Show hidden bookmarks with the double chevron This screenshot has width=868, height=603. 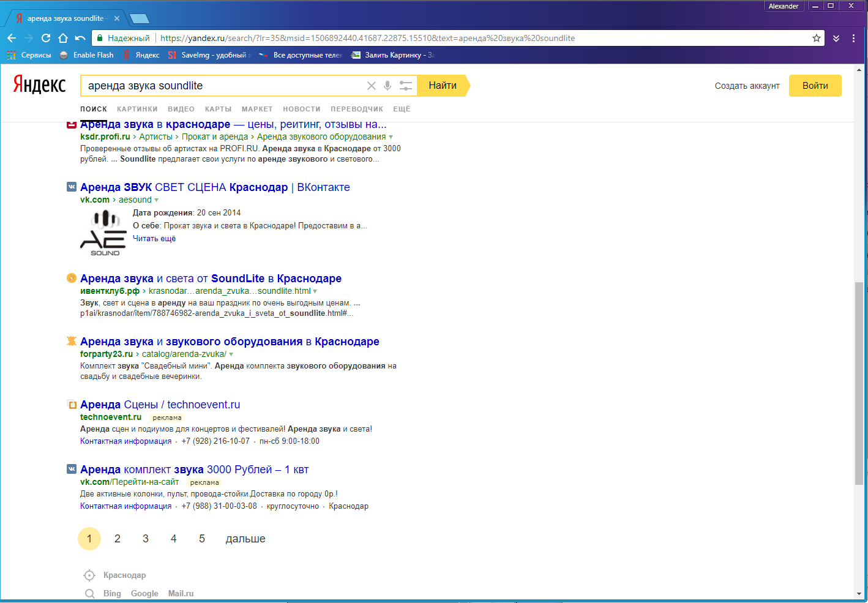[836, 38]
